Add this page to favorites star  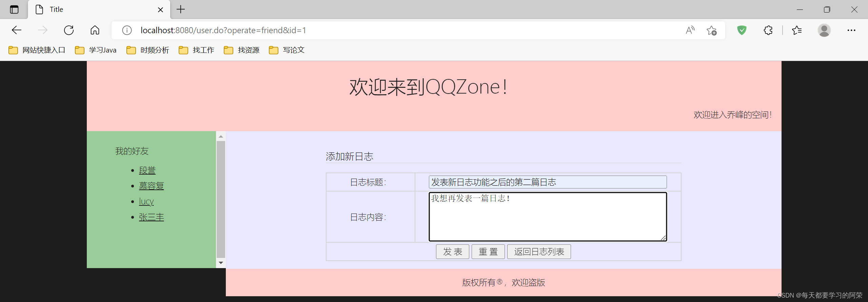(712, 31)
